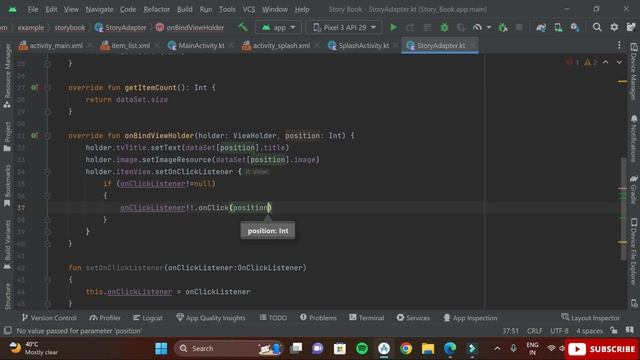Screen dimensions: 640x360
Task: Sync project with Gradle files icon
Action: click(x=541, y=27)
